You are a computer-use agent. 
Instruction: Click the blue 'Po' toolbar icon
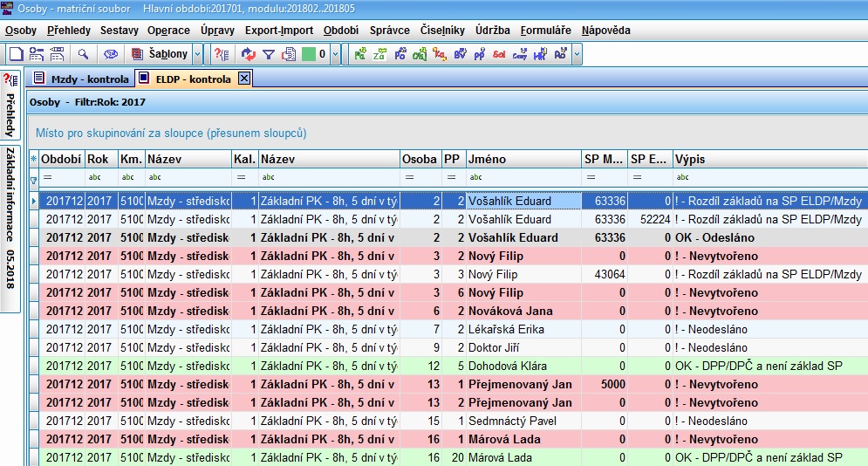[x=400, y=54]
